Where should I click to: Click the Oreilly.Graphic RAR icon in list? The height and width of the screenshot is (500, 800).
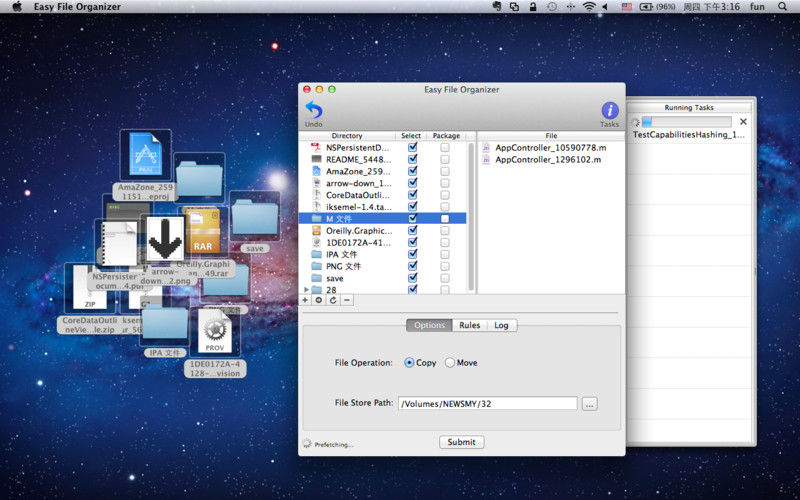(x=316, y=231)
